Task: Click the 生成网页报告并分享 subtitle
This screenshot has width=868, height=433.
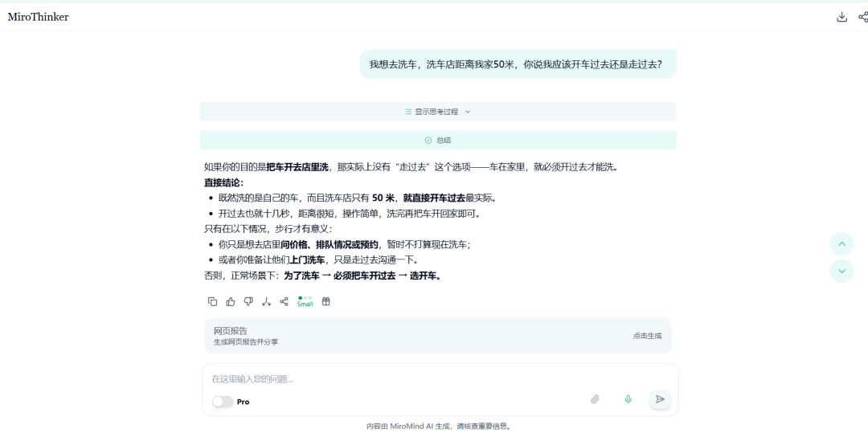Action: point(246,342)
